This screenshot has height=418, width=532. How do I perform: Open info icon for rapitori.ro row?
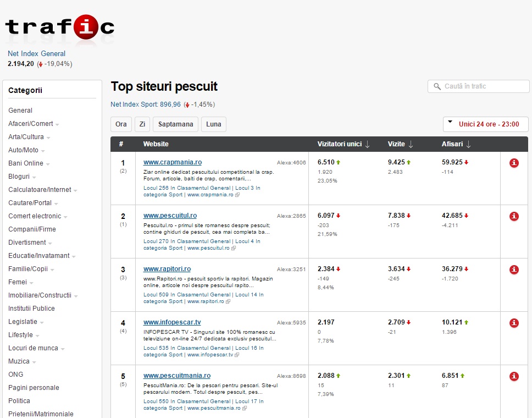(514, 269)
